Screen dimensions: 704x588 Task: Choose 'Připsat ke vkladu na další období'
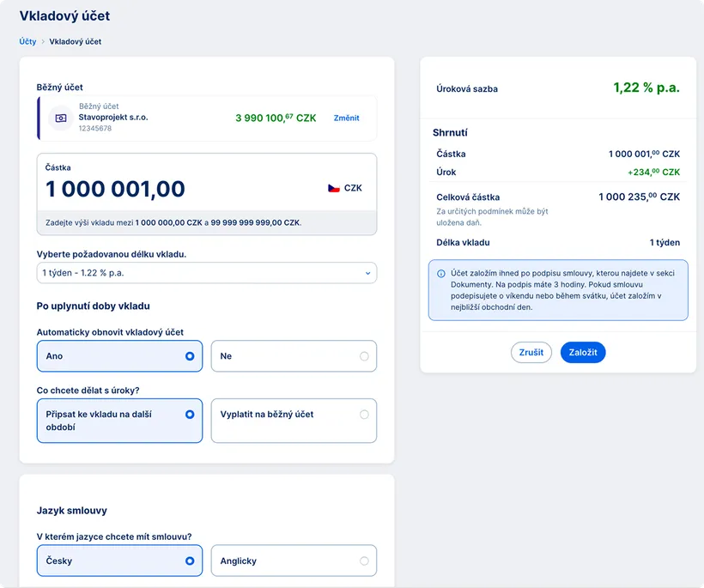pyautogui.click(x=120, y=421)
